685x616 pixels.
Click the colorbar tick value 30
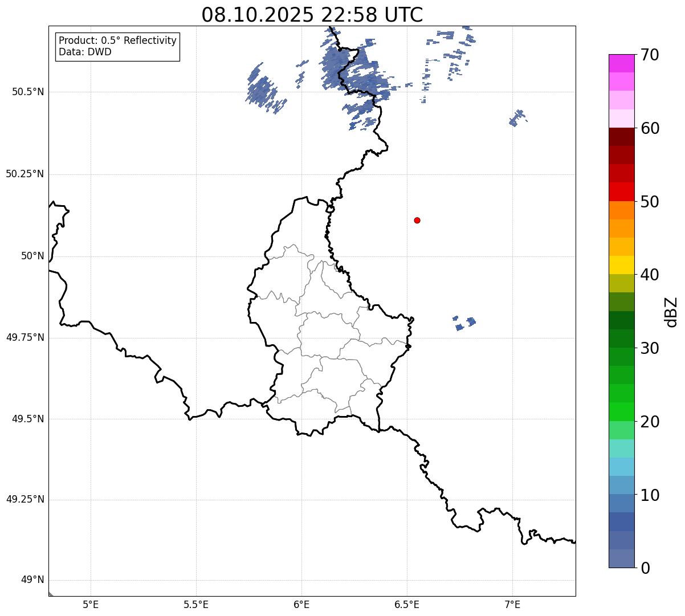point(650,348)
